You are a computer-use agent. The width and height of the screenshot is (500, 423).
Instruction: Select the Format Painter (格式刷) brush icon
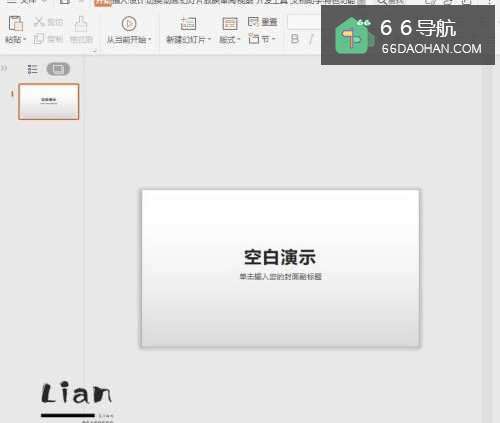pos(81,24)
